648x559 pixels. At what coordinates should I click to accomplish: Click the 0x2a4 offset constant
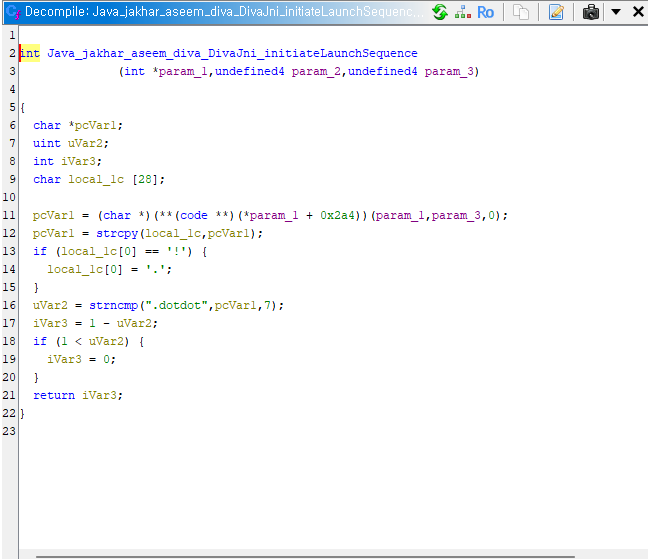click(337, 215)
